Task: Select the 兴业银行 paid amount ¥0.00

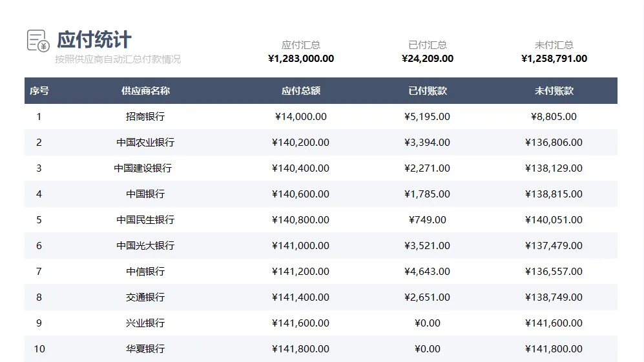Action: [427, 323]
